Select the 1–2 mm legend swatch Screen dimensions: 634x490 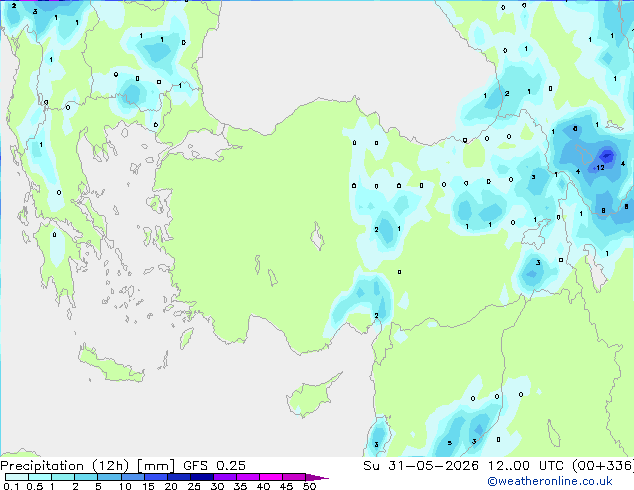click(x=63, y=477)
